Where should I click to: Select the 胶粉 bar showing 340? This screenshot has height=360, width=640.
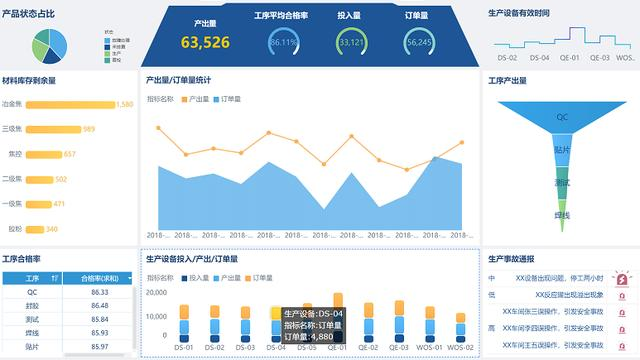coord(35,229)
